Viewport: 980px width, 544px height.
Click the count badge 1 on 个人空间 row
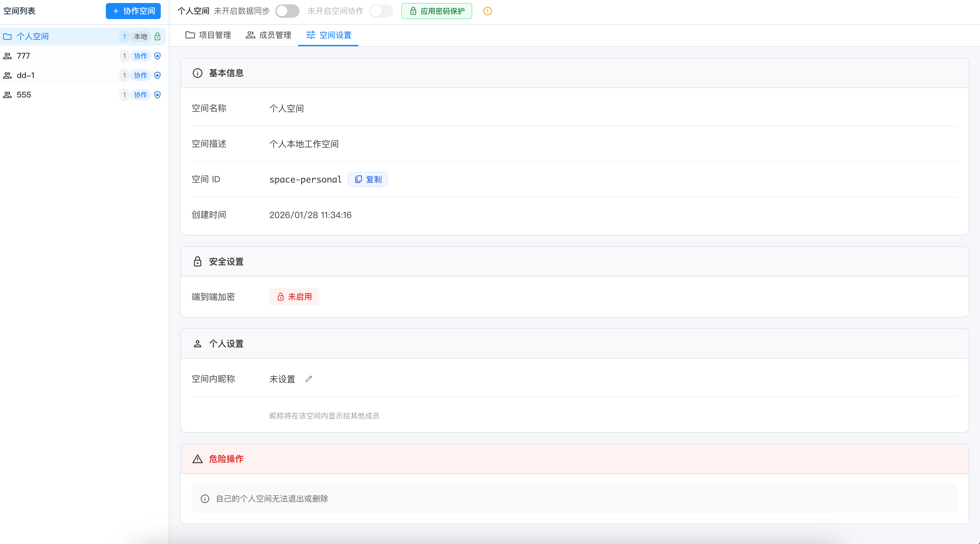[124, 37]
